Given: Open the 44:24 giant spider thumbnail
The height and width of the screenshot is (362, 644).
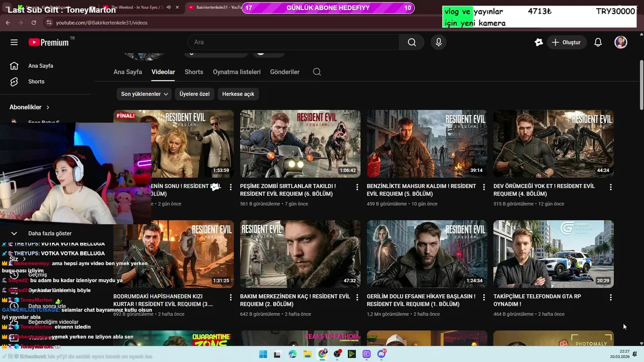Looking at the screenshot, I should click(x=553, y=144).
